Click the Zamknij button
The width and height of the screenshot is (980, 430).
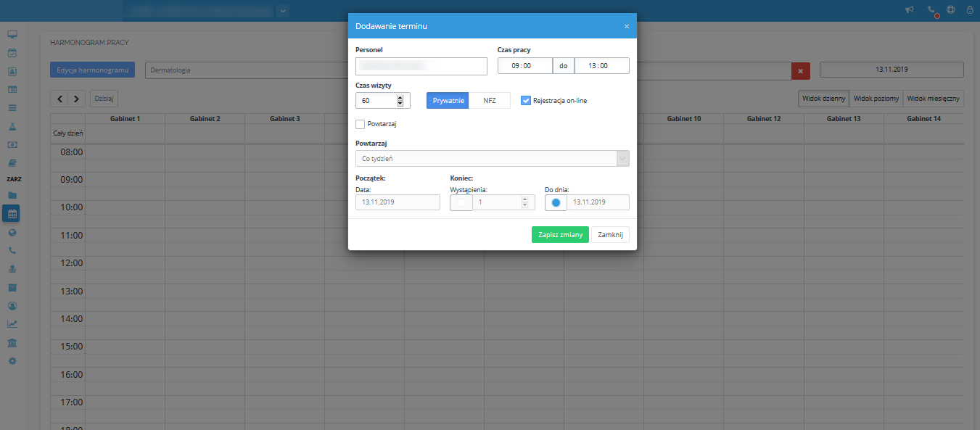click(611, 235)
